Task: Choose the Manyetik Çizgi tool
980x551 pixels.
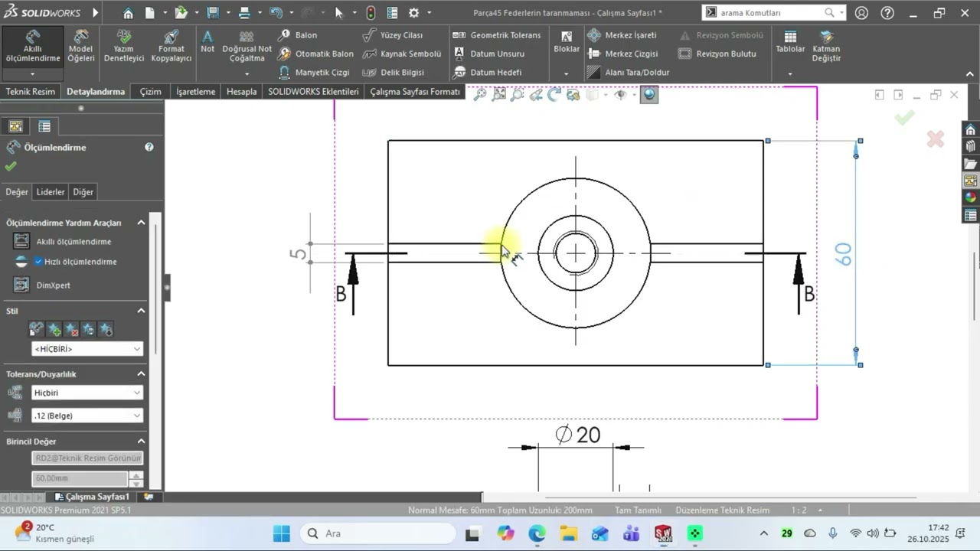Action: point(313,72)
